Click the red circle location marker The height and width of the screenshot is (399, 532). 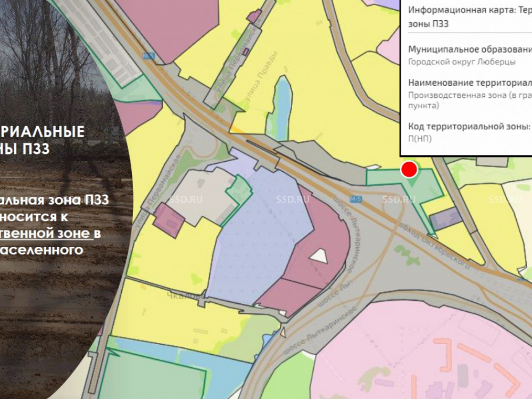click(x=409, y=170)
